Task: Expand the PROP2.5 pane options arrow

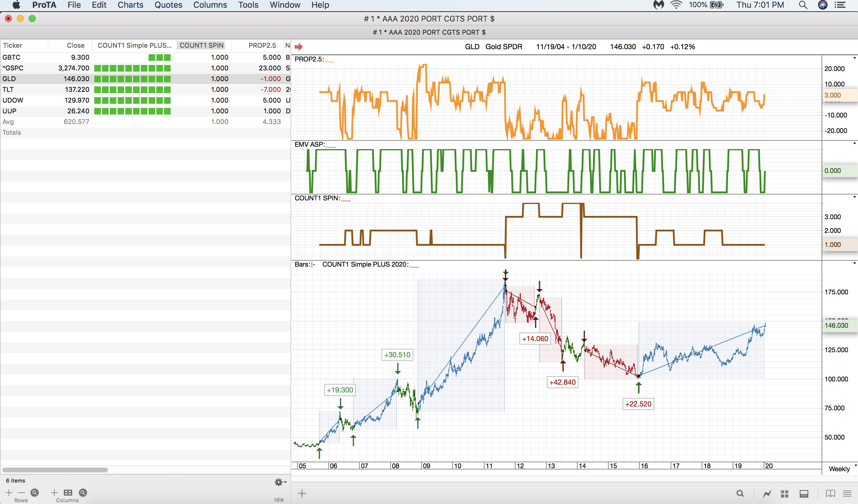Action: point(855,58)
